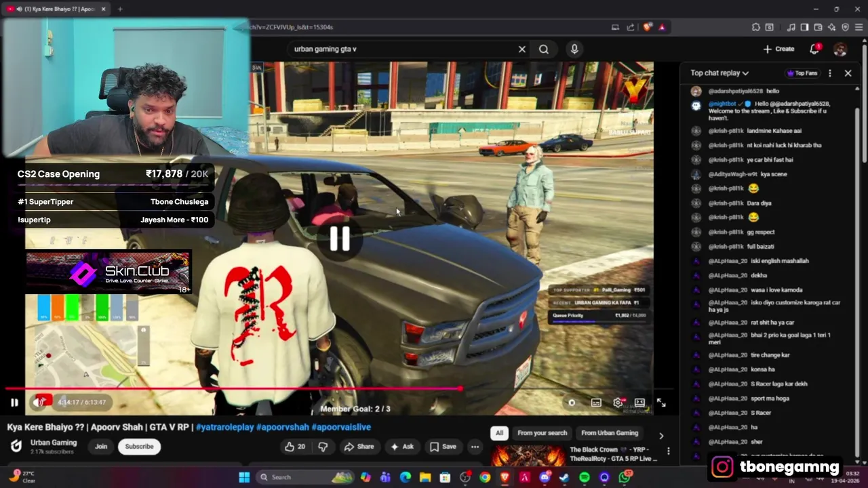Open the notifications bell

(814, 49)
